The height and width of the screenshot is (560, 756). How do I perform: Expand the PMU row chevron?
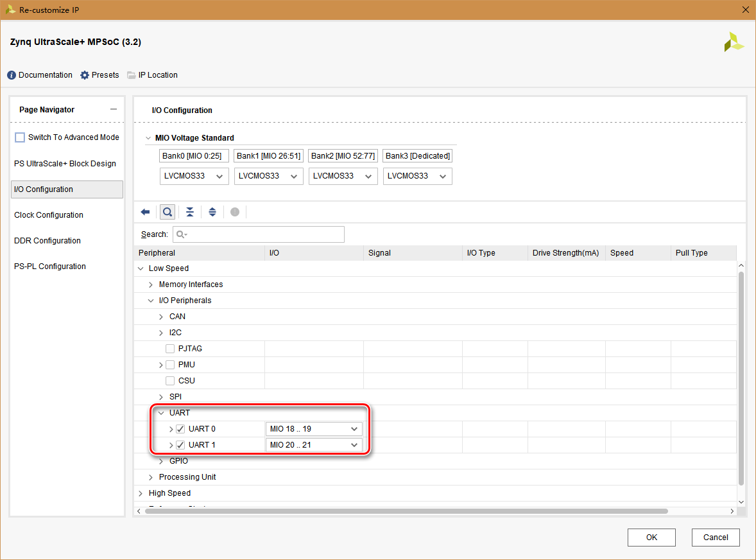161,365
